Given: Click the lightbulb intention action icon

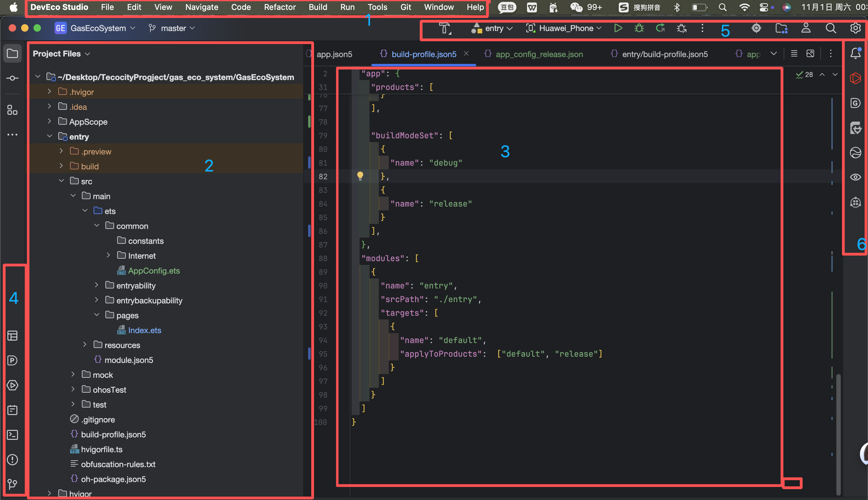Looking at the screenshot, I should pos(360,176).
